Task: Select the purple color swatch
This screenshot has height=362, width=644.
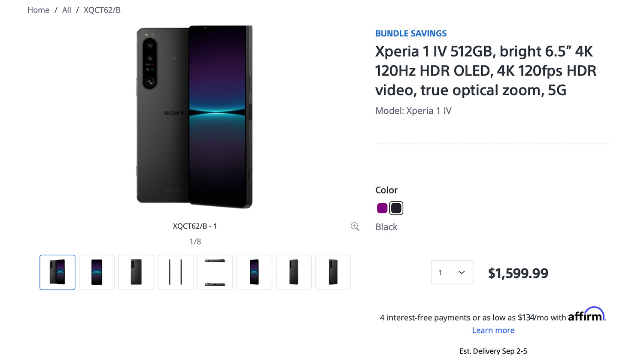Action: (x=382, y=208)
